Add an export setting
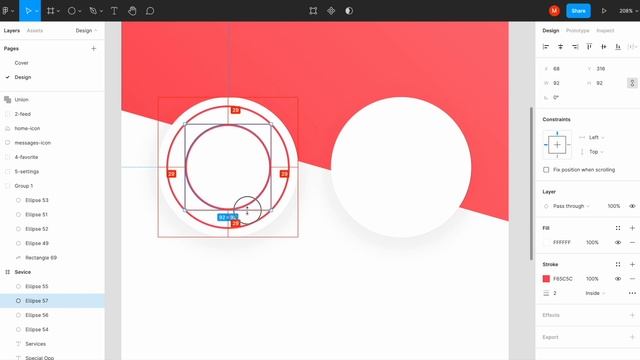 [x=632, y=337]
